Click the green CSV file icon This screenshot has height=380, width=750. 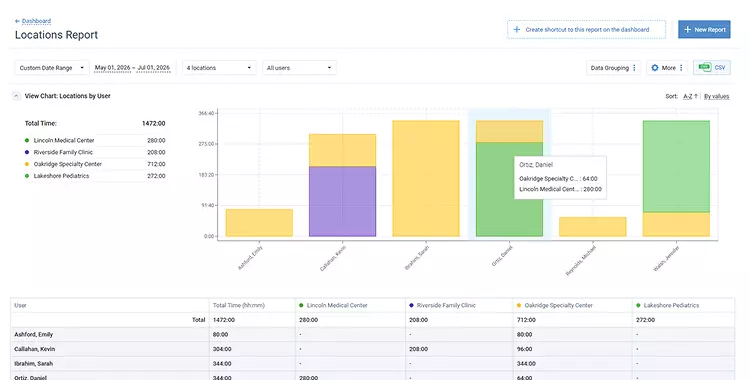[704, 67]
